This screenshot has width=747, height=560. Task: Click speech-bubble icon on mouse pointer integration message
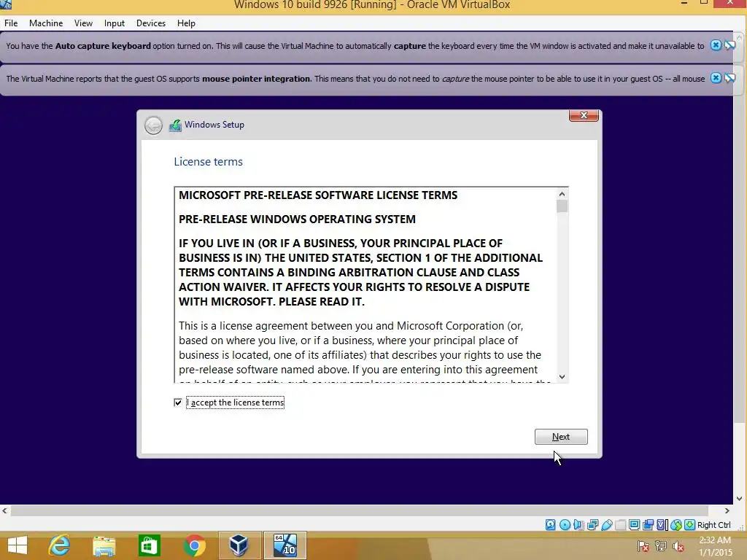729,77
